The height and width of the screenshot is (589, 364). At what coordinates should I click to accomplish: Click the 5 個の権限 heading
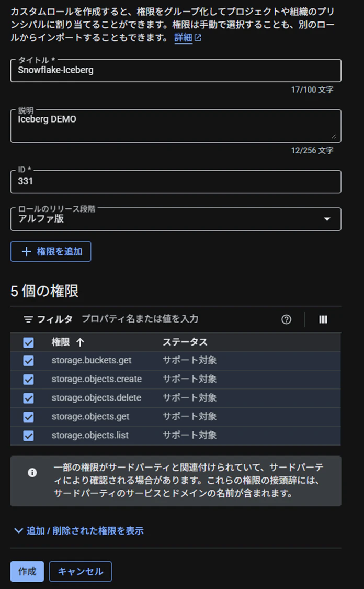pos(44,291)
